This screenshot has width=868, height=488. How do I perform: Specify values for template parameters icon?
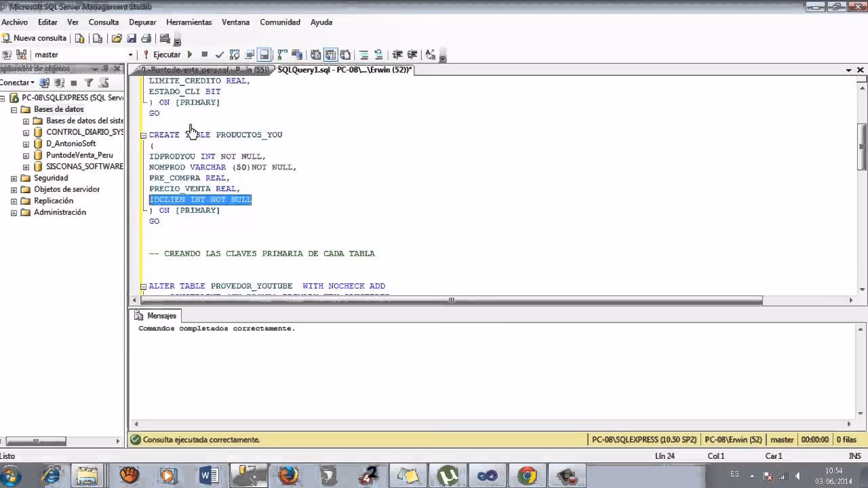click(431, 55)
